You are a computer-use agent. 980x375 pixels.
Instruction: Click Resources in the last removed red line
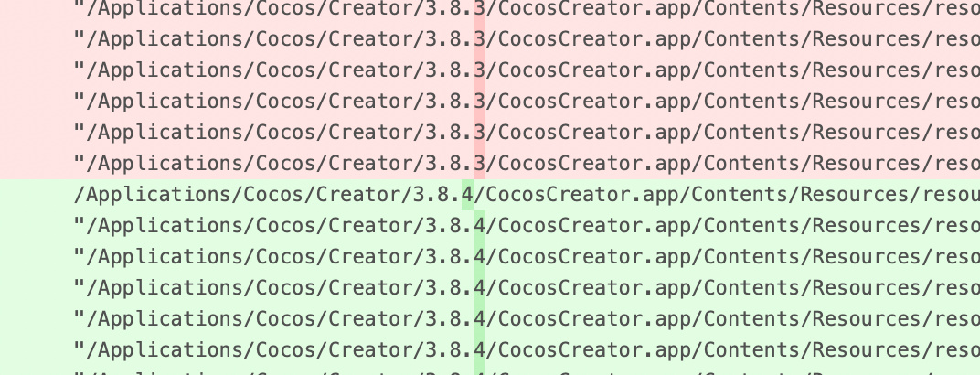867,163
